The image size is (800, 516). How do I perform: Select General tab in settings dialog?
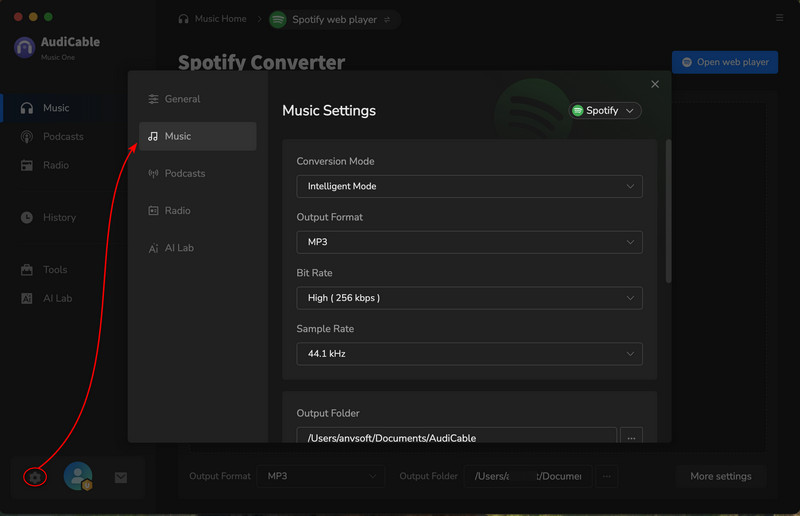pos(197,99)
